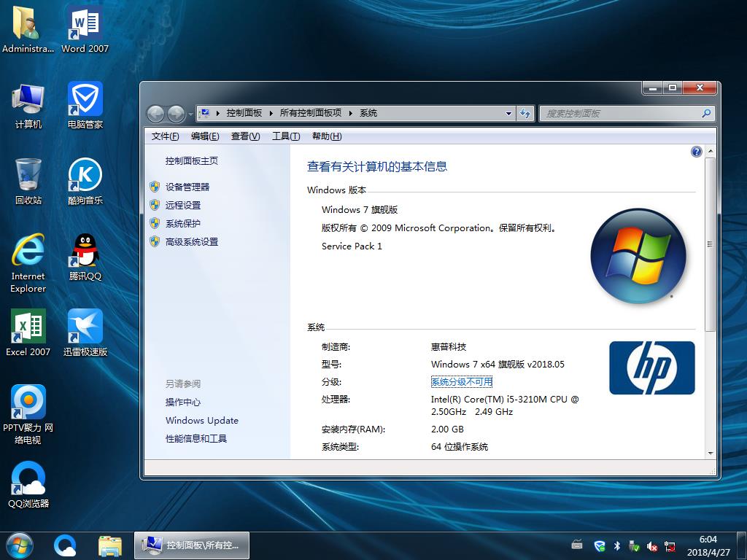
Task: Click the Windows Update link
Action: pos(201,421)
